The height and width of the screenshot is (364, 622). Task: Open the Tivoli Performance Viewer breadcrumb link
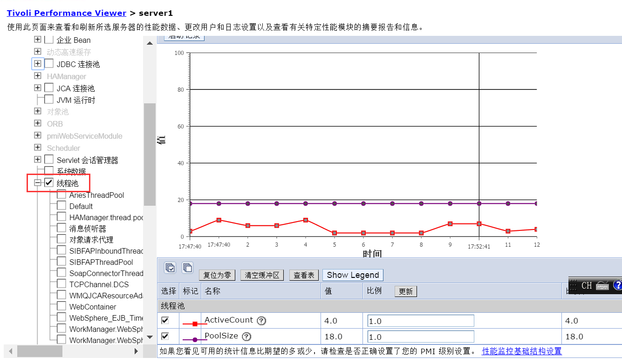67,13
